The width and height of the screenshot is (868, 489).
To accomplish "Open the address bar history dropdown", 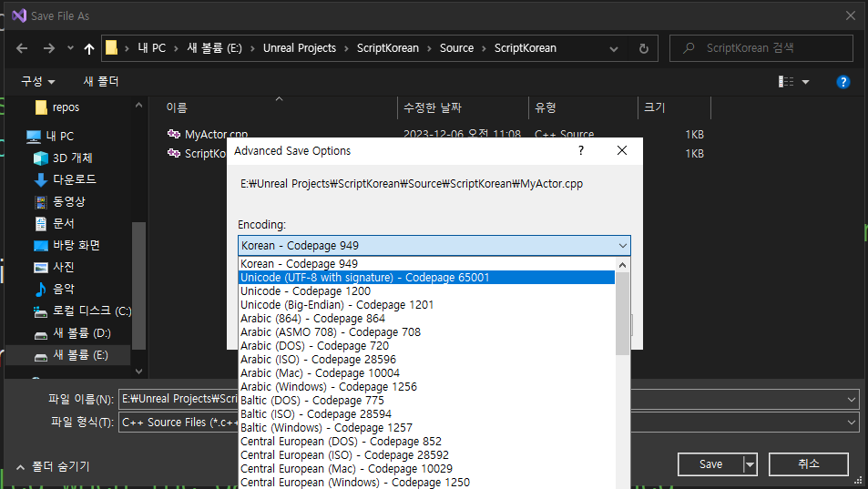I will point(613,48).
